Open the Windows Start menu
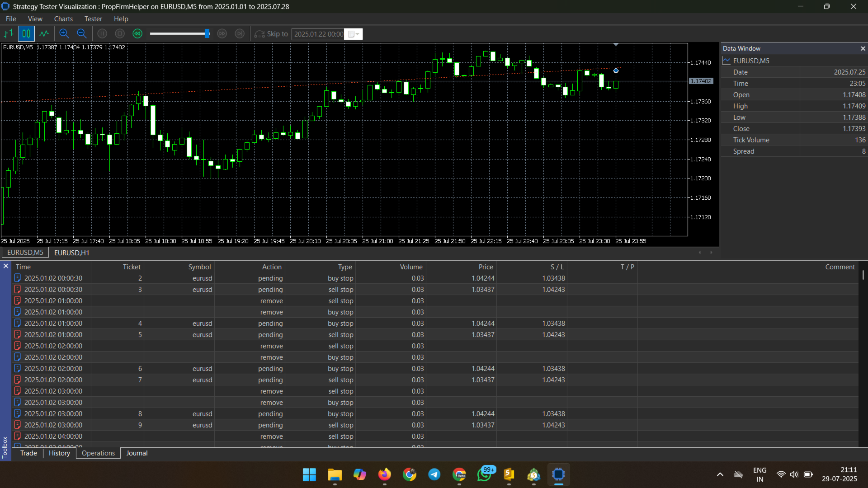Screen dimensions: 868x488 click(310, 474)
